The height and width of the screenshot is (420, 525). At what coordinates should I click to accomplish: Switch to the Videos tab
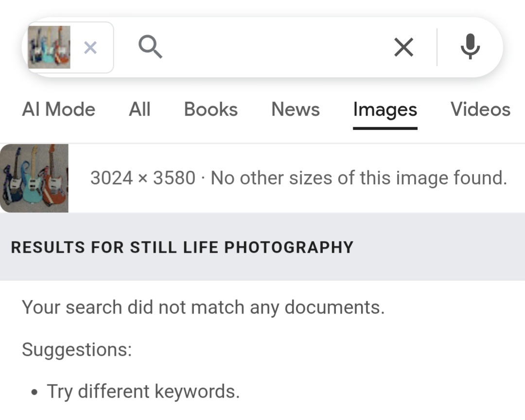point(480,109)
